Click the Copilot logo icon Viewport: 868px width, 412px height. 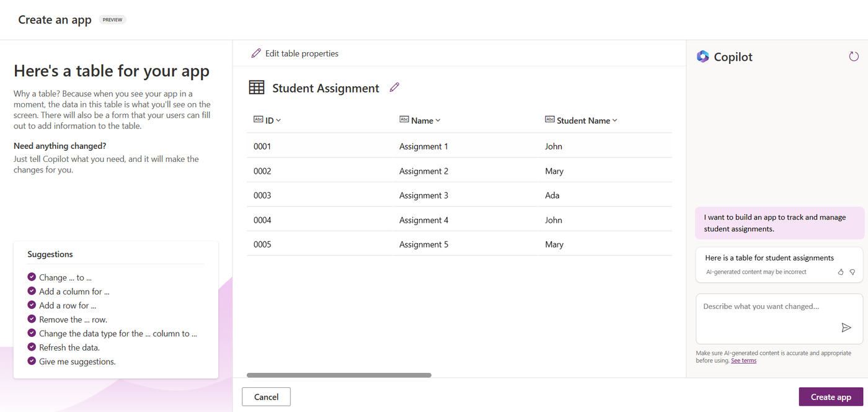[702, 56]
